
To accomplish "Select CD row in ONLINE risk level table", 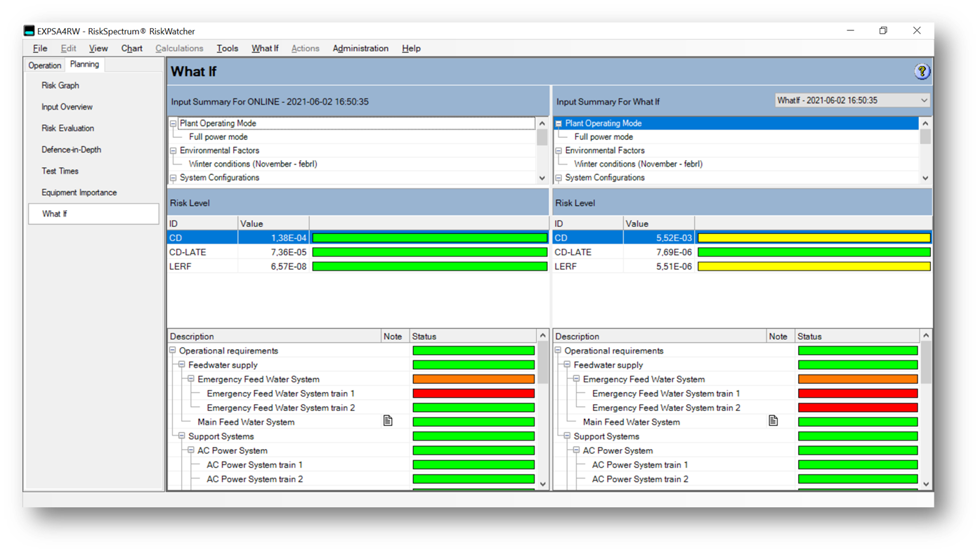I will pyautogui.click(x=358, y=238).
